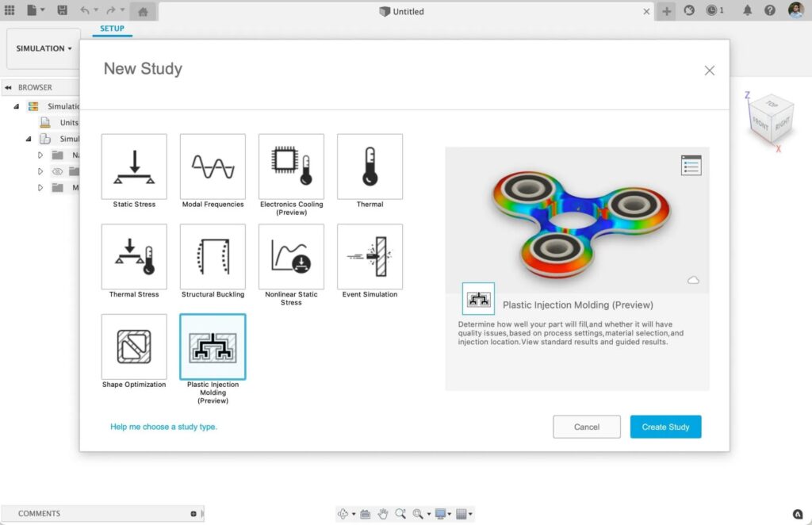Redo the last undone action

pos(111,10)
